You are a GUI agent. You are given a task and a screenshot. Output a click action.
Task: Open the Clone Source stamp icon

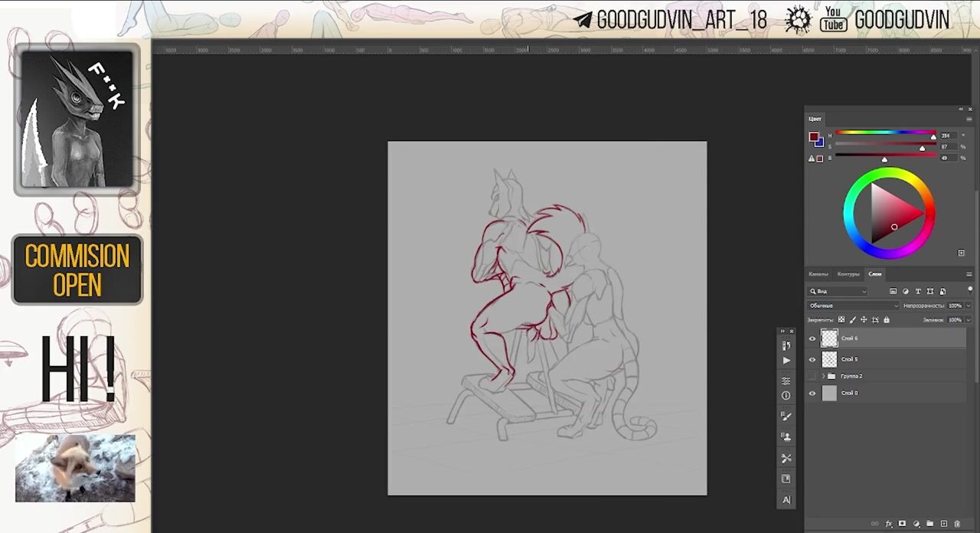point(786,437)
